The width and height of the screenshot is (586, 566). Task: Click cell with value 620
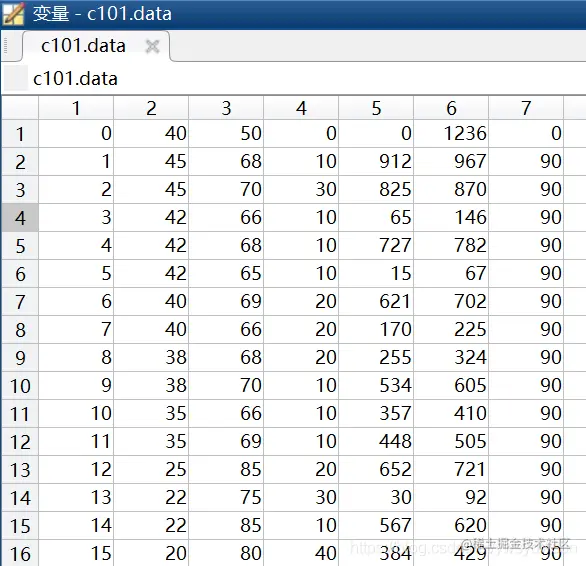tap(451, 526)
